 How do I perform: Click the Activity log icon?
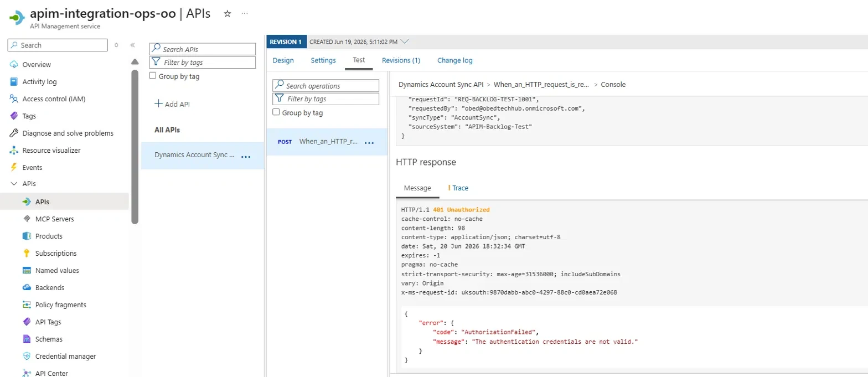click(14, 82)
